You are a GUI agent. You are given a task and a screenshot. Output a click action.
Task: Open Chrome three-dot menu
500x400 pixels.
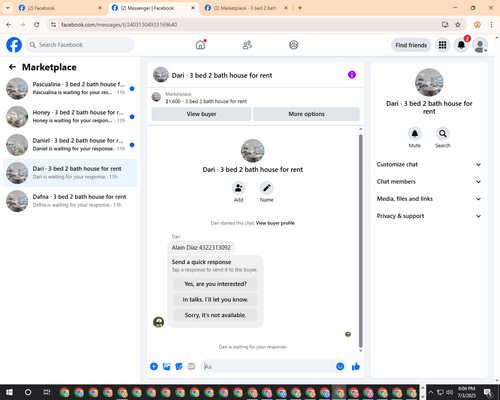click(x=491, y=25)
